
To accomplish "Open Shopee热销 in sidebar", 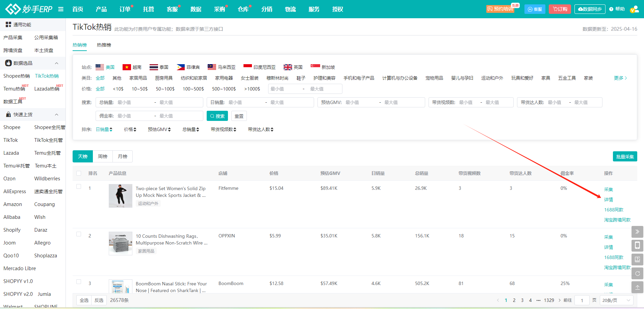I will click(17, 76).
